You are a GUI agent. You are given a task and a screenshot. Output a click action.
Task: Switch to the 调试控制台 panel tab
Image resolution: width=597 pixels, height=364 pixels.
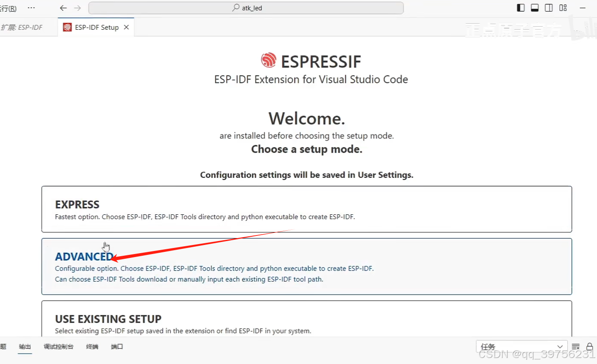pos(59,346)
